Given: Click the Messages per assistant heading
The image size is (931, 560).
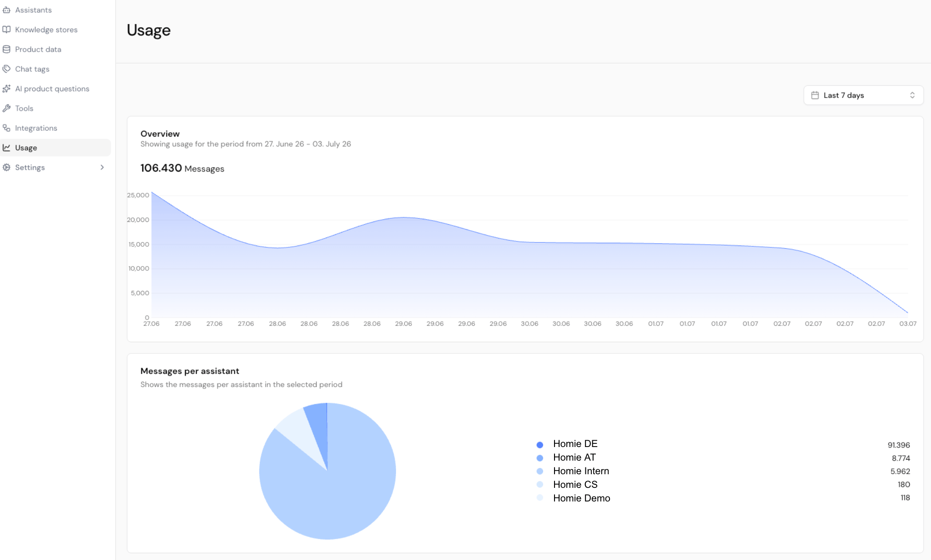Looking at the screenshot, I should click(190, 371).
